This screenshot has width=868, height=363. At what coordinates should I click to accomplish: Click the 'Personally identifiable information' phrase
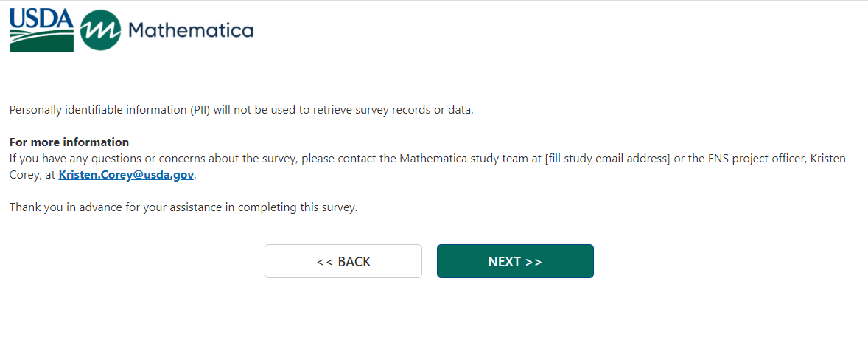[x=86, y=111]
